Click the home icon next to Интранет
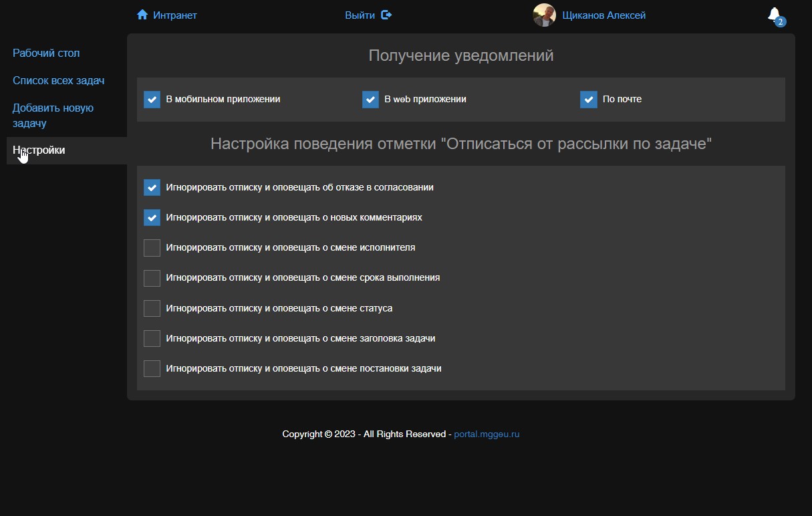This screenshot has width=812, height=516. (x=142, y=15)
